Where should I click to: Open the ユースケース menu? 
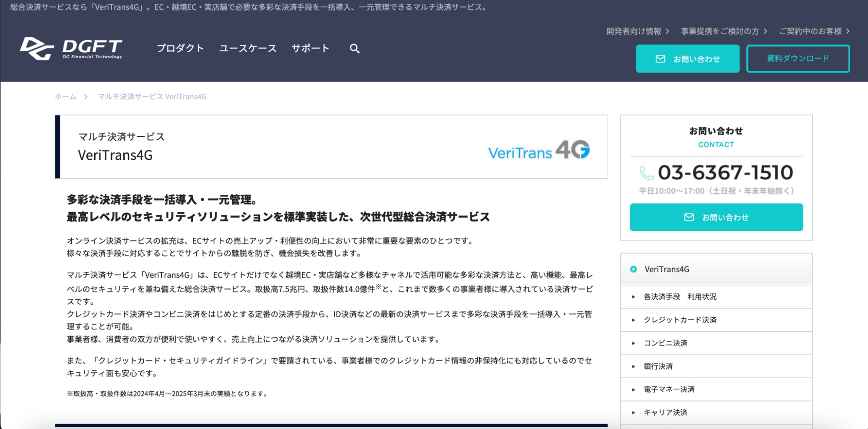(248, 48)
